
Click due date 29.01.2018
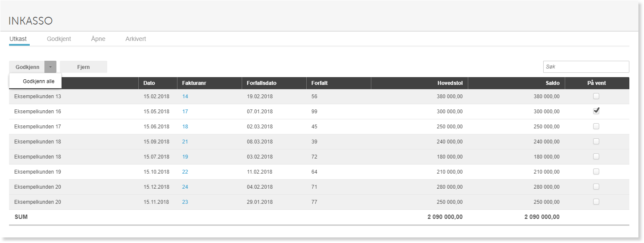click(260, 202)
